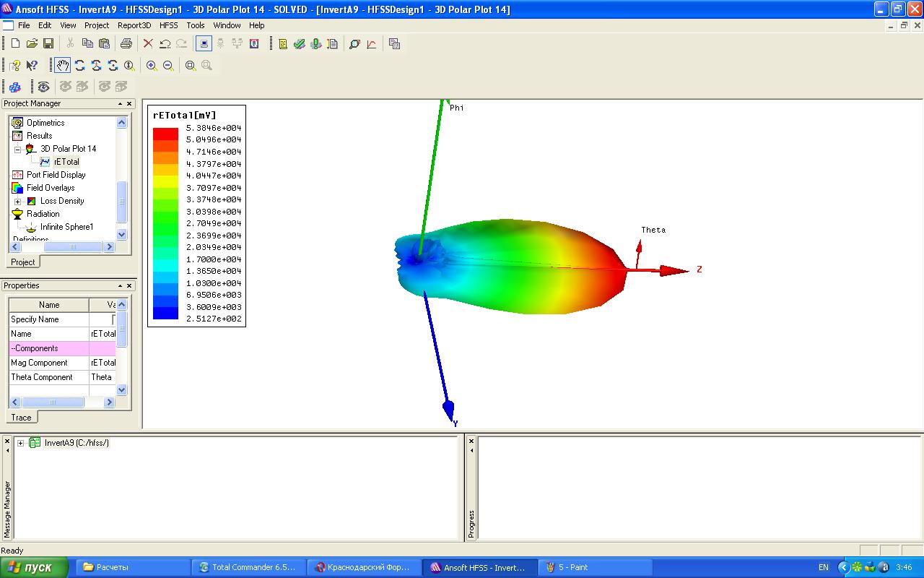Open the Edit menu
Image resolution: width=924 pixels, height=578 pixels.
point(45,25)
